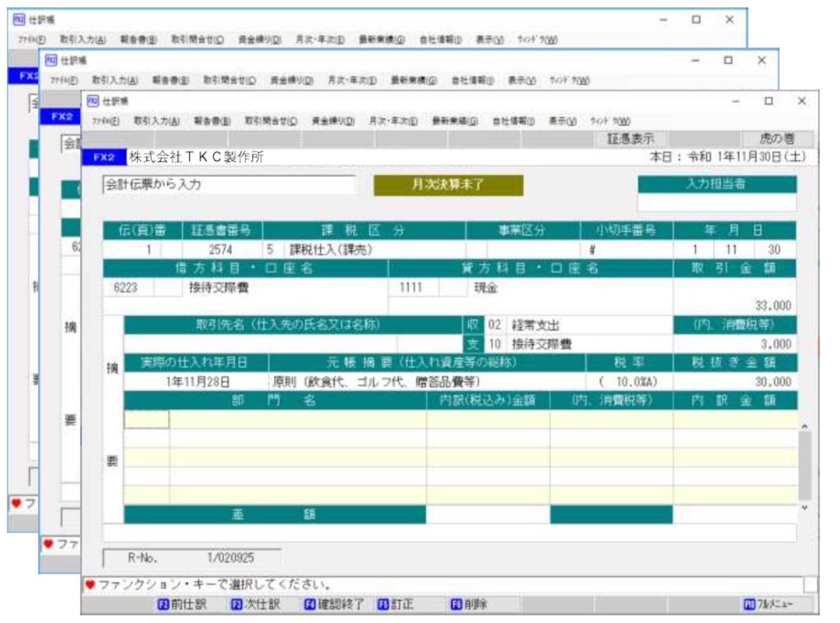Click the 課税区分 text 課税仕入(課売)

point(331,250)
